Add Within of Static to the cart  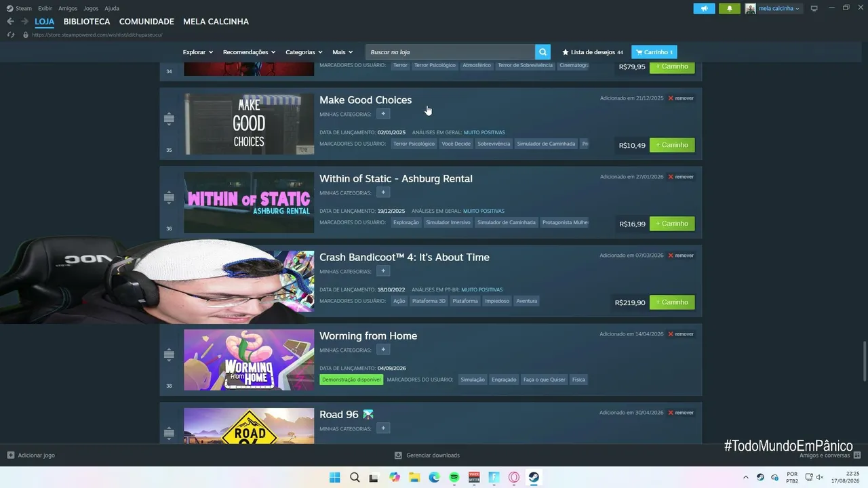pos(672,224)
